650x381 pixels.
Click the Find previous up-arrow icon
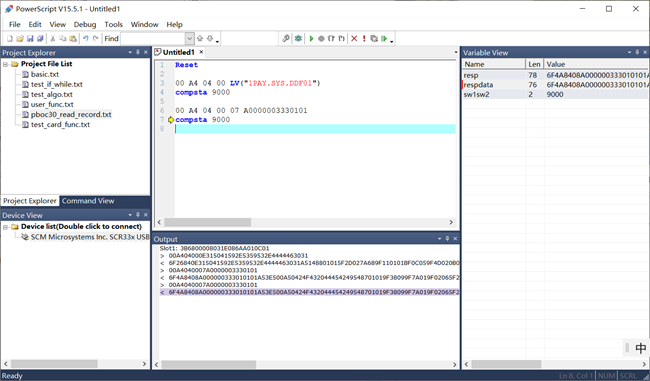pos(200,39)
